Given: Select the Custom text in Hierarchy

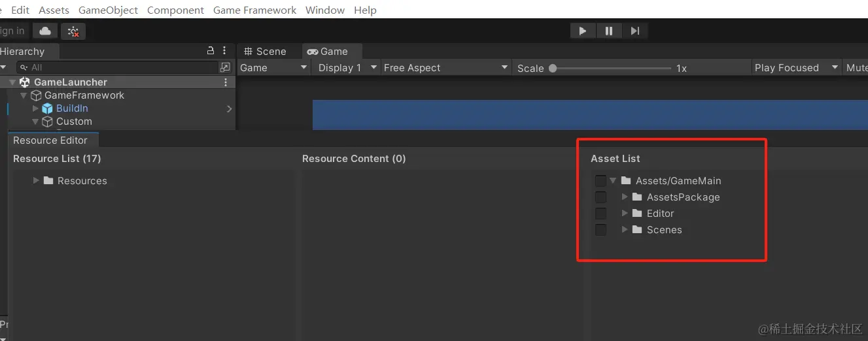Looking at the screenshot, I should (74, 122).
